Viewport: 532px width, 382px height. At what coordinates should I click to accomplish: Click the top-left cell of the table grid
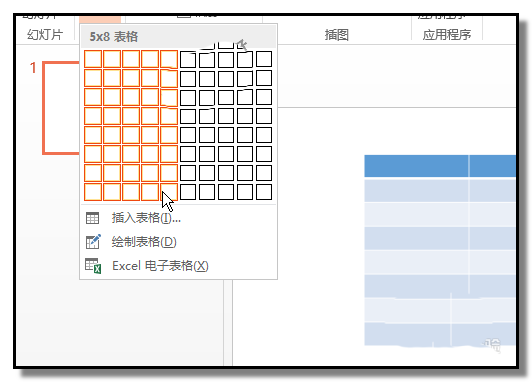(93, 59)
